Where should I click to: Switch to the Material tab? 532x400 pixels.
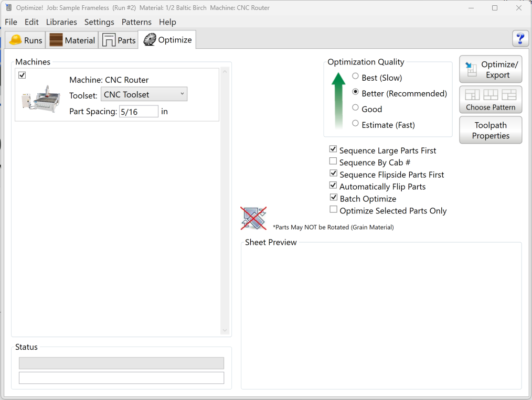(x=72, y=40)
